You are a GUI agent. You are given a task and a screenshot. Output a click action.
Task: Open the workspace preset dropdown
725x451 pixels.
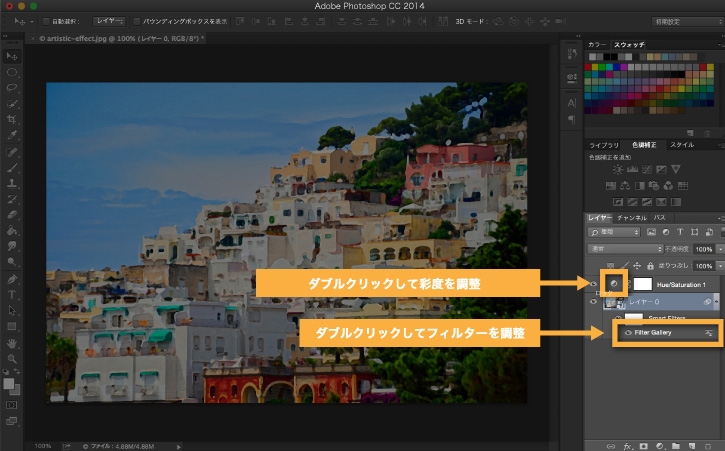click(687, 21)
